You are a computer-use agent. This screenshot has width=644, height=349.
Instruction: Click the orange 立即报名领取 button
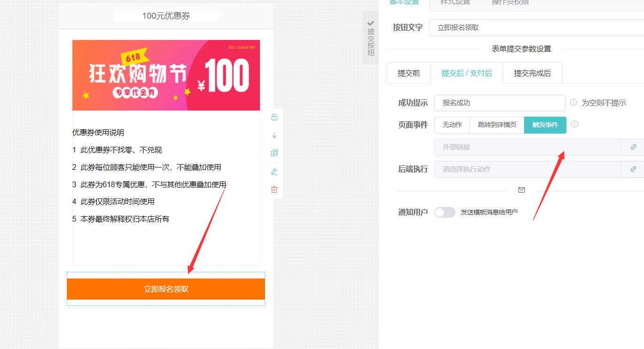166,289
